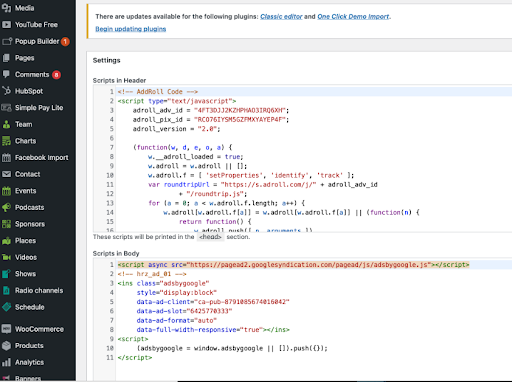
Task: Click the Products box icon
Action: (x=6, y=346)
